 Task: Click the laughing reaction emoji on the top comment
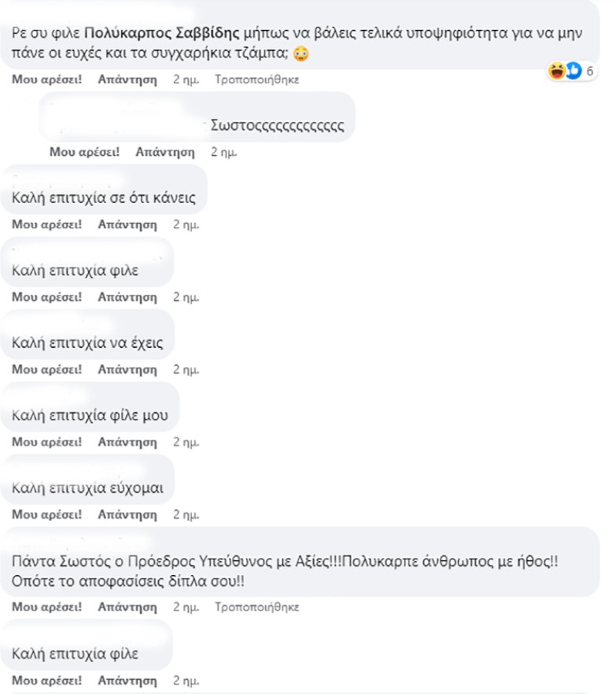556,72
